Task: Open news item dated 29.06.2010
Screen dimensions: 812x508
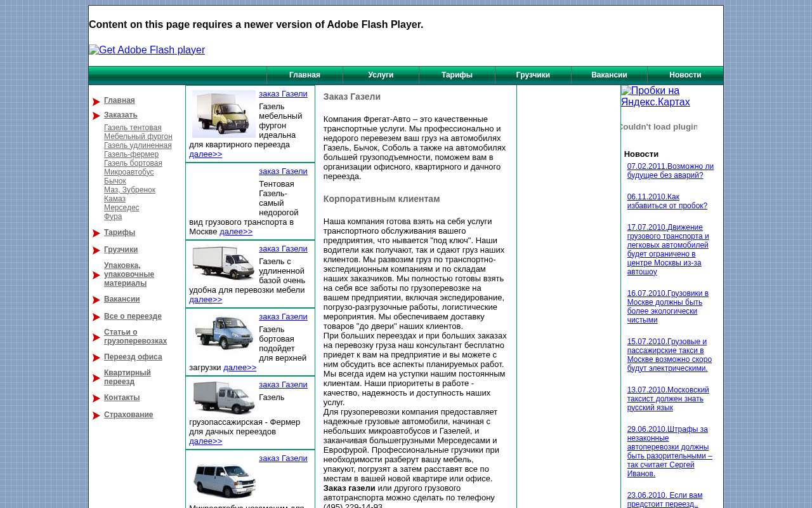Action: (x=670, y=451)
